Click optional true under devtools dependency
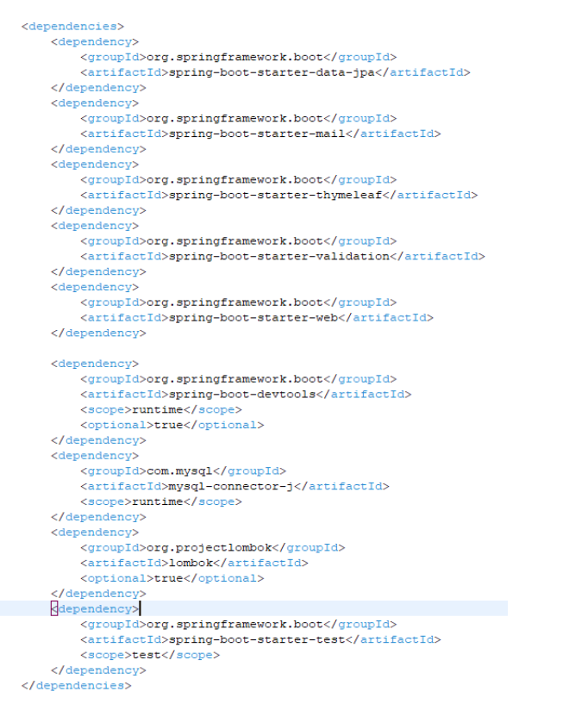588x704 pixels. [x=168, y=425]
